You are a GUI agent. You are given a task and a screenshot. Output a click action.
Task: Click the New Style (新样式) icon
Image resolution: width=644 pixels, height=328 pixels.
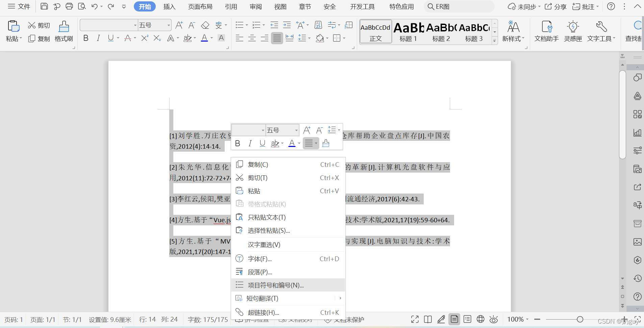point(513,27)
